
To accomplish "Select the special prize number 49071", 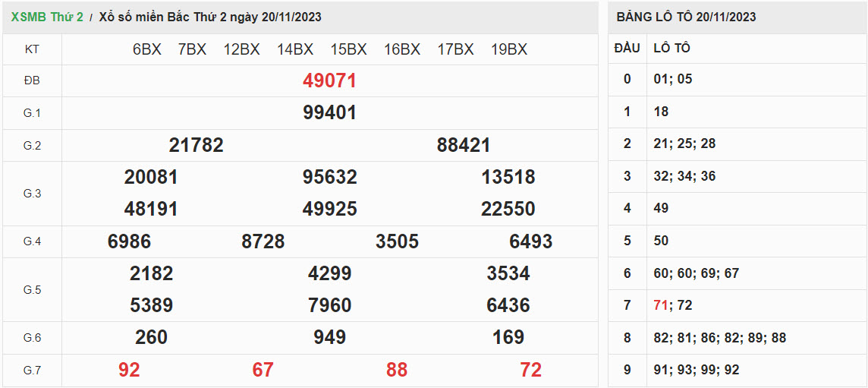I will pyautogui.click(x=329, y=80).
